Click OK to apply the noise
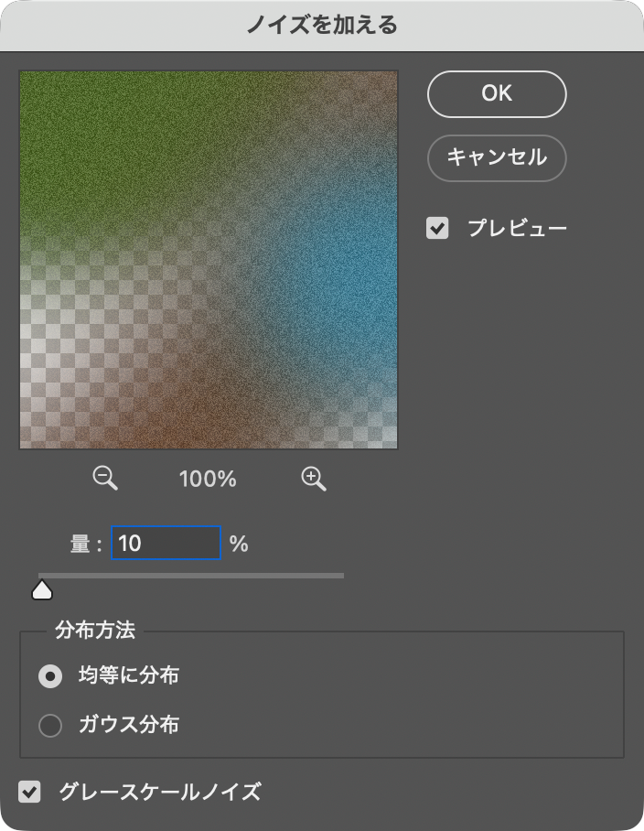This screenshot has width=644, height=831. tap(497, 94)
